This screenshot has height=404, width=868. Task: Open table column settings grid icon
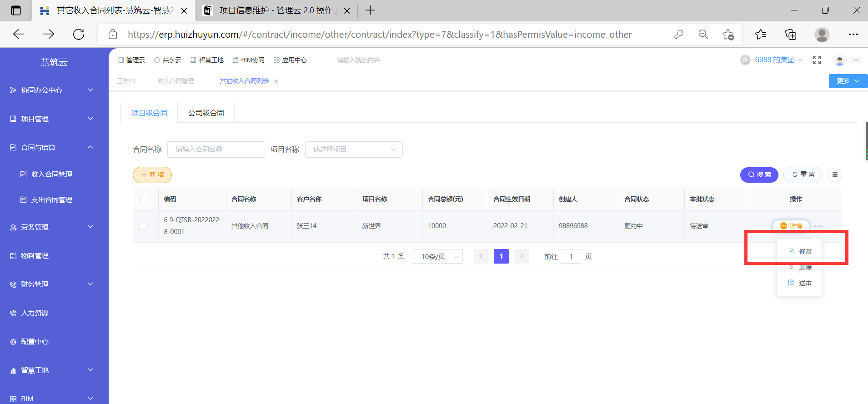(835, 175)
